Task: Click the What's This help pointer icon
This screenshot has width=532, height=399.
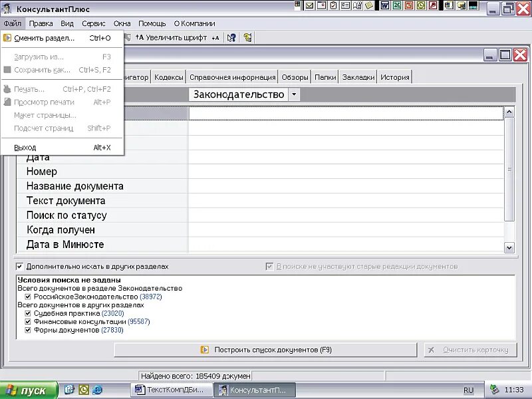Action: click(231, 38)
